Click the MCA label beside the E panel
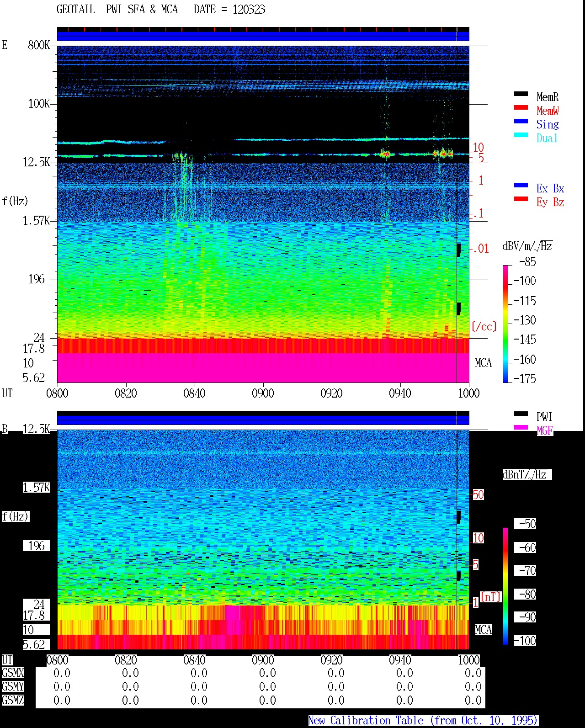The width and height of the screenshot is (585, 728). click(x=484, y=363)
